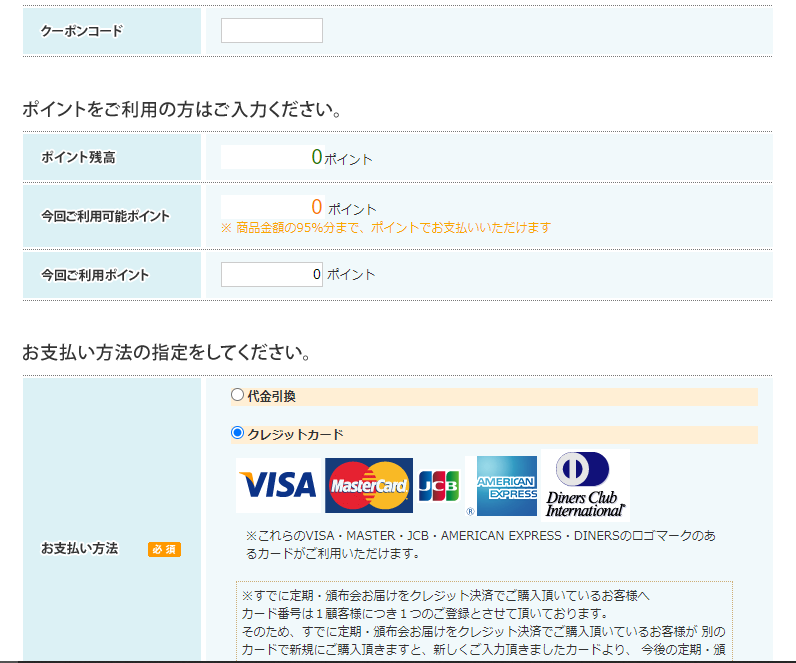
Task: Click the orange 95% points payment note
Action: (386, 228)
